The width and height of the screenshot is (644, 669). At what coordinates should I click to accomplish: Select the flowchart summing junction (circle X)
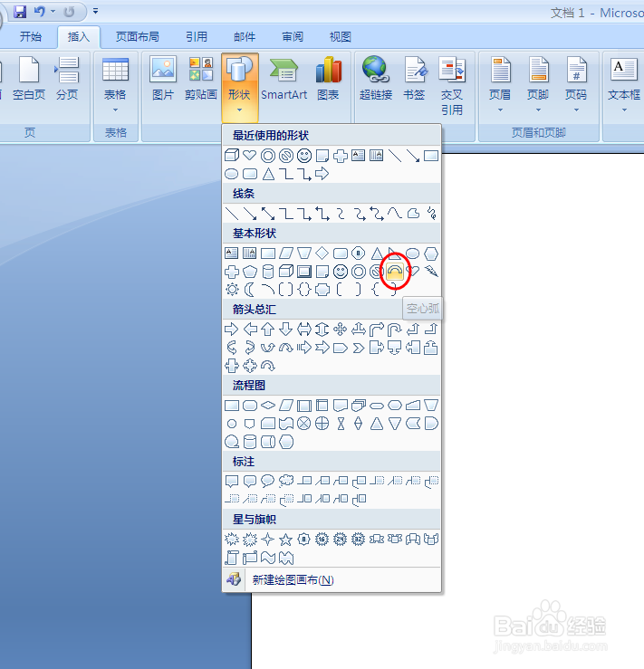click(x=303, y=424)
